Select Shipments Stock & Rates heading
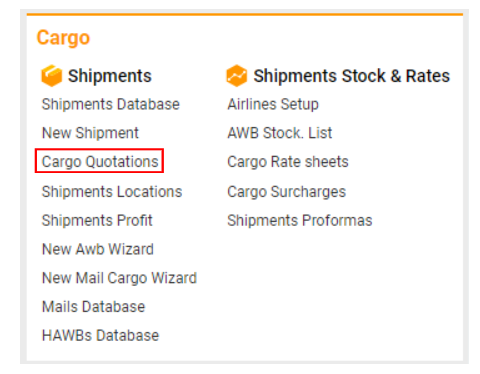Screen dimensions: 480x374 pyautogui.click(x=352, y=76)
